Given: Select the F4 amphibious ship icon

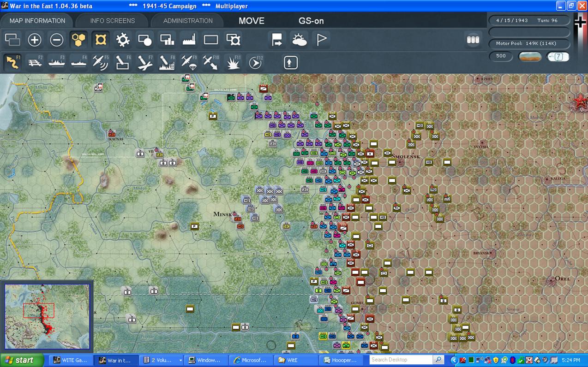Looking at the screenshot, I should coord(79,62).
